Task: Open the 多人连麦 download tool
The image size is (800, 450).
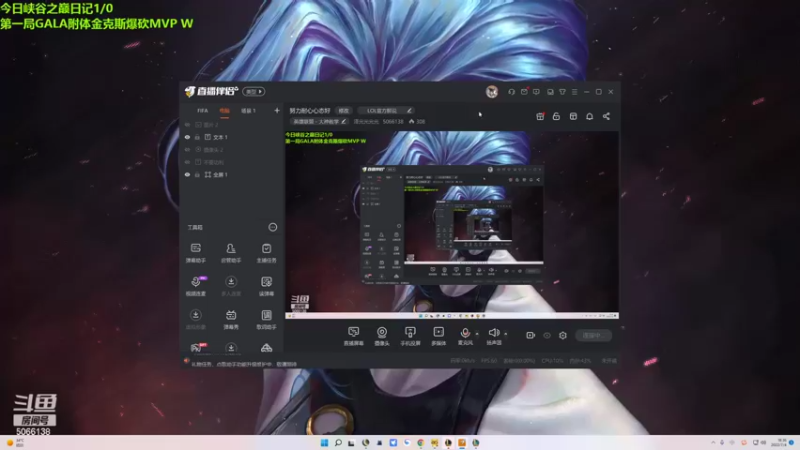Action: point(231,286)
